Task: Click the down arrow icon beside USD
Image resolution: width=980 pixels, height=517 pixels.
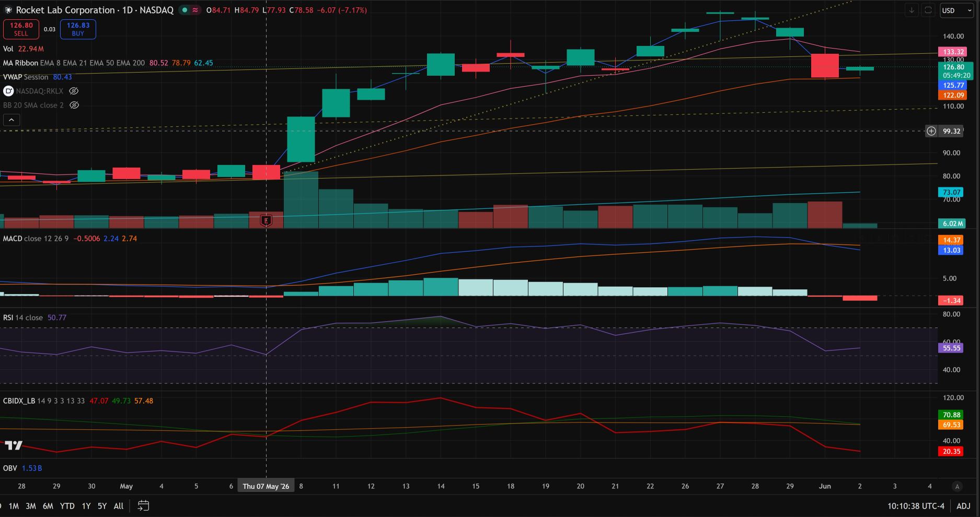Action: coord(912,10)
